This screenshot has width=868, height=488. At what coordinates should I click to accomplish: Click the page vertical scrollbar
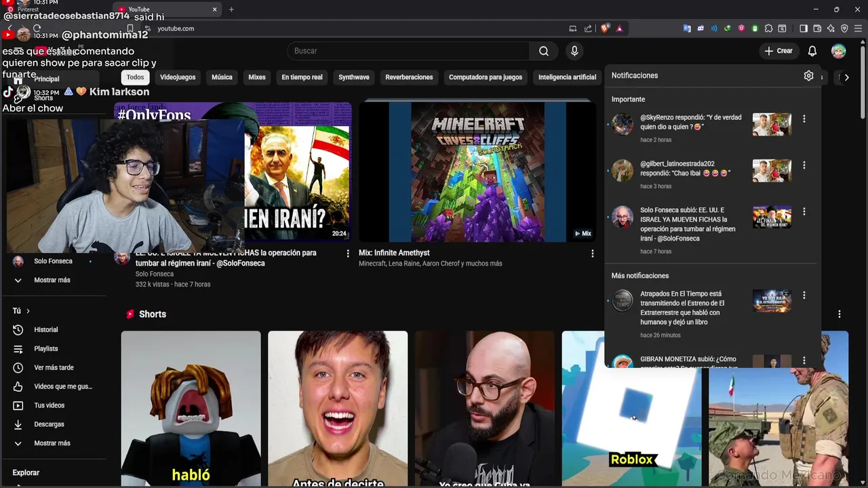pos(863,81)
